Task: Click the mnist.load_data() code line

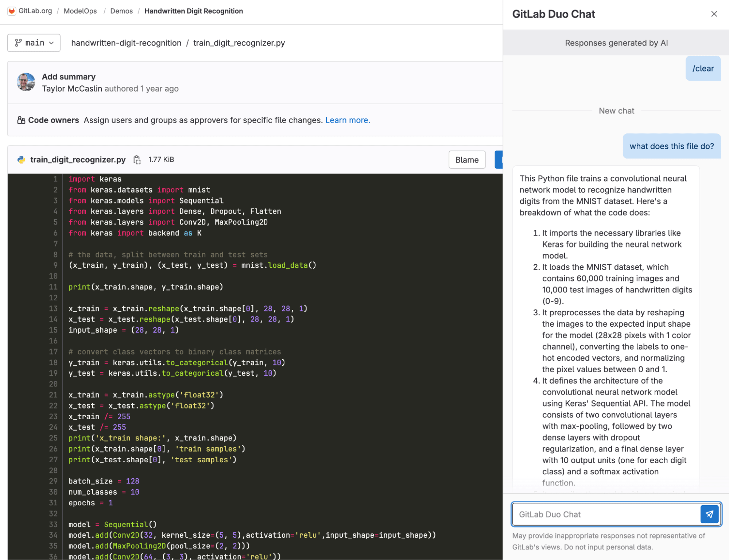Action: pyautogui.click(x=192, y=265)
